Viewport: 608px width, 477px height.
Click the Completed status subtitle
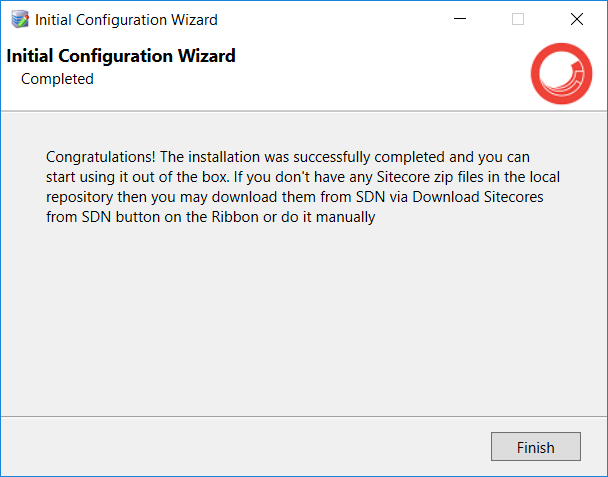click(57, 79)
